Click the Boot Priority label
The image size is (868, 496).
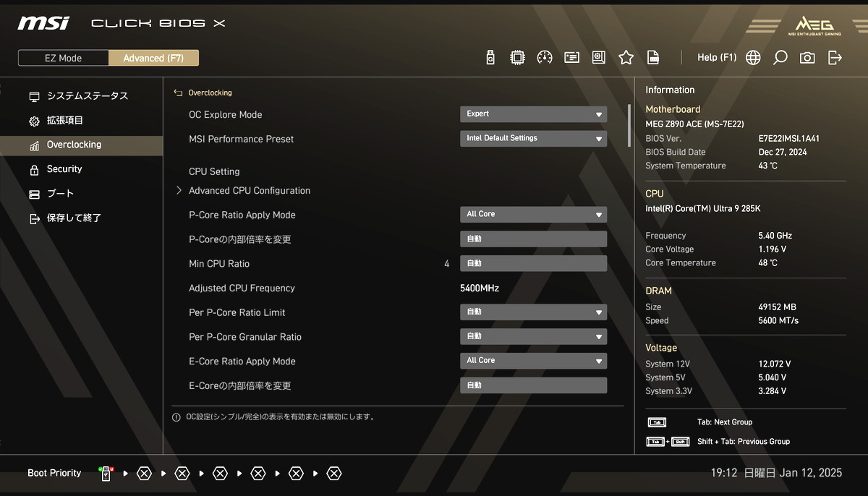[54, 474]
